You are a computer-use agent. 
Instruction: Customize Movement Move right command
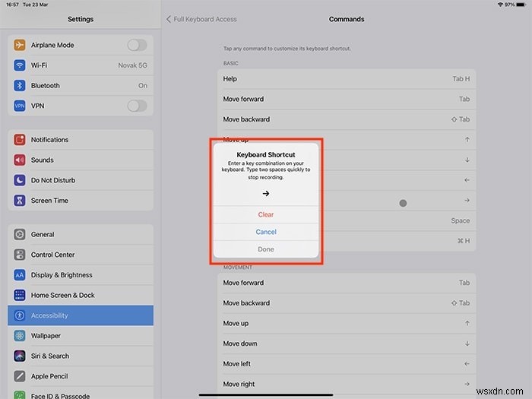point(347,384)
